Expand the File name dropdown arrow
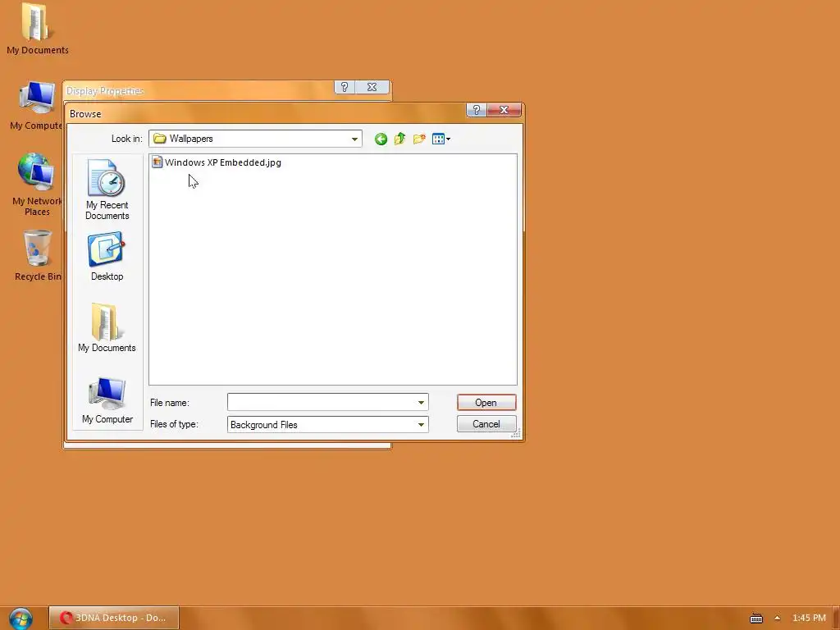Screen dimensions: 840x630 coord(421,402)
